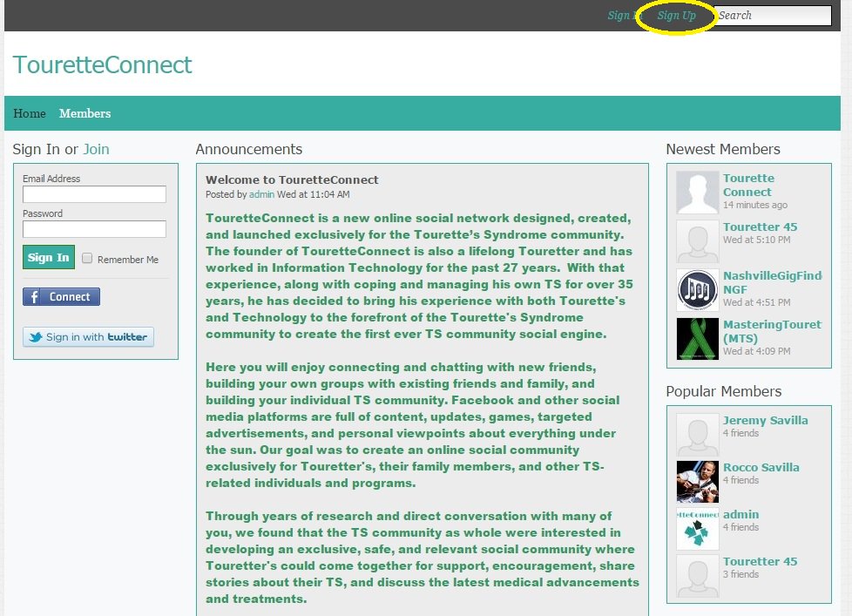Click Tourette Connect's placeholder avatar

tap(697, 192)
